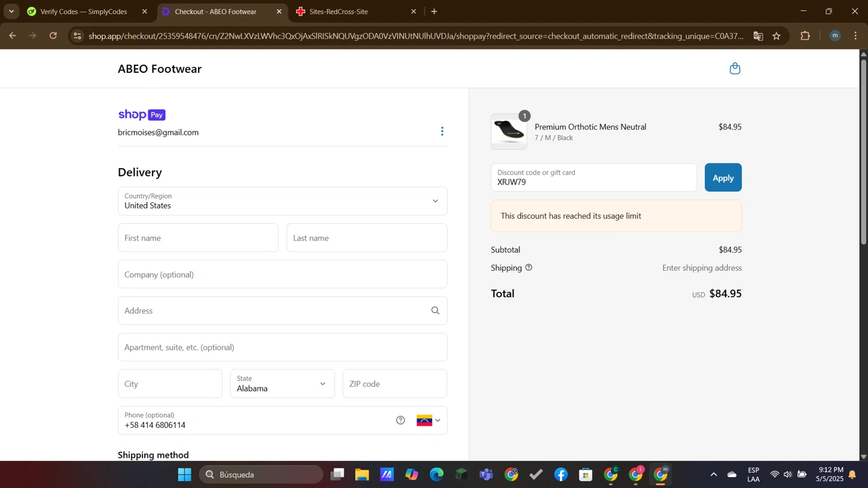Screen dimensions: 868x488
Task: Show hidden system tray icons
Action: pos(713,475)
